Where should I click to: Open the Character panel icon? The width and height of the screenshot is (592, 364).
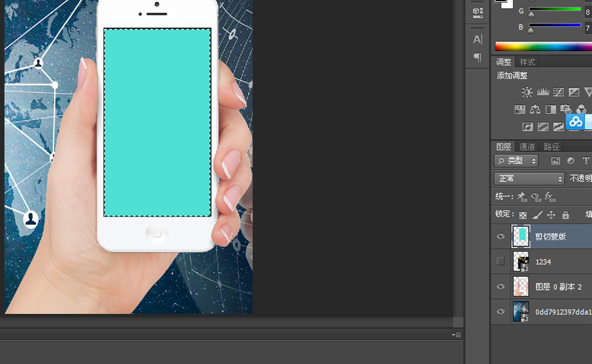[478, 39]
